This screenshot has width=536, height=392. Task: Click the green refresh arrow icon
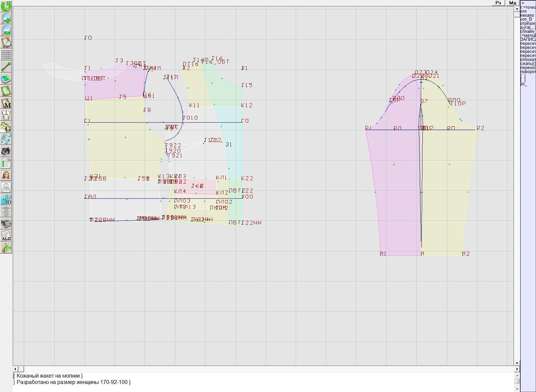[x=6, y=6]
